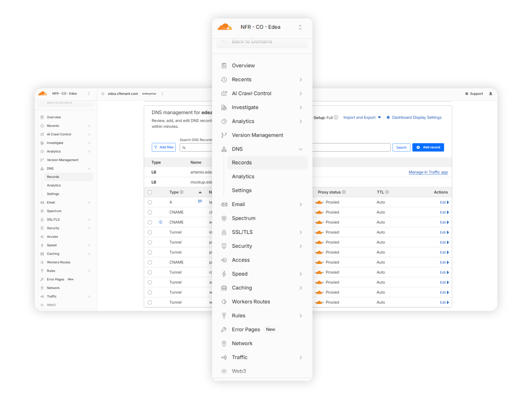Screen dimensions: 532x399
Task: Open Spectrum in the small left sidebar
Action: [54, 211]
